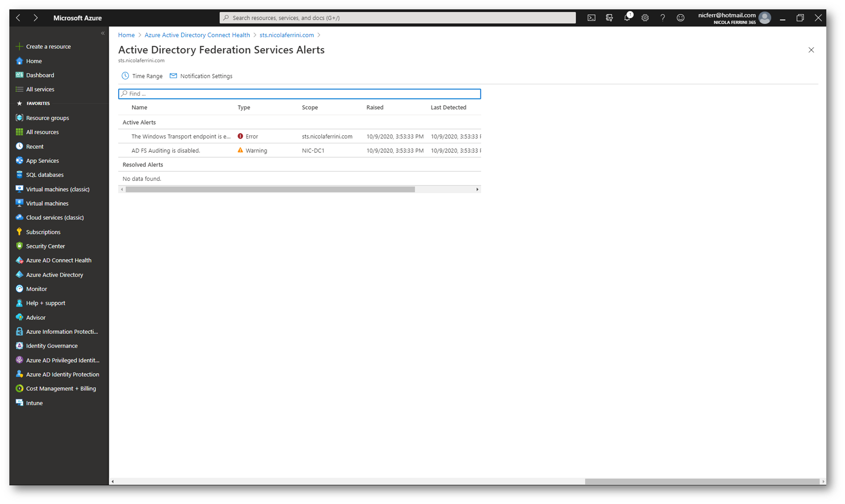Close the Alerts blade with the X
The image size is (845, 504).
pos(811,50)
